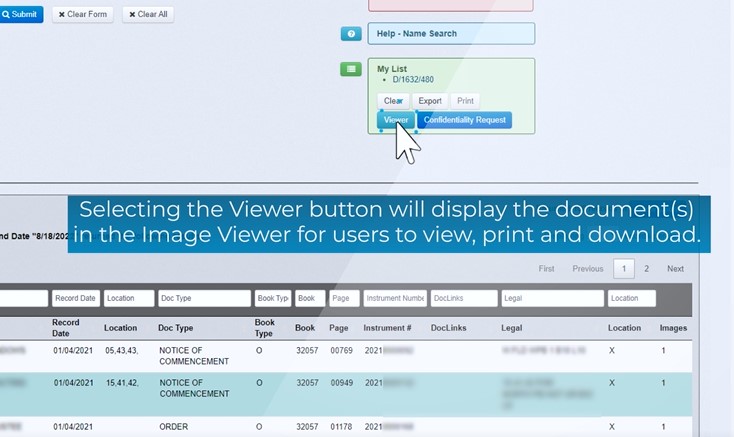Focus the Book filter field

pos(310,299)
